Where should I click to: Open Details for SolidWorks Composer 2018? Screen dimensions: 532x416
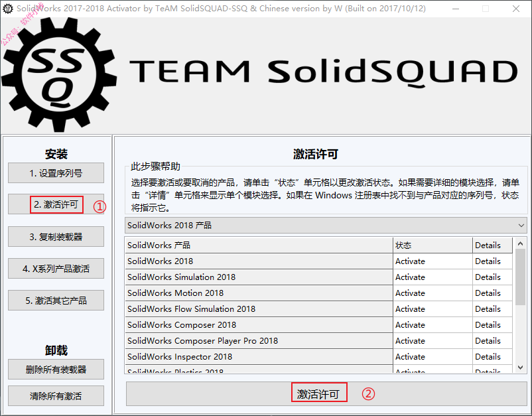coord(492,325)
